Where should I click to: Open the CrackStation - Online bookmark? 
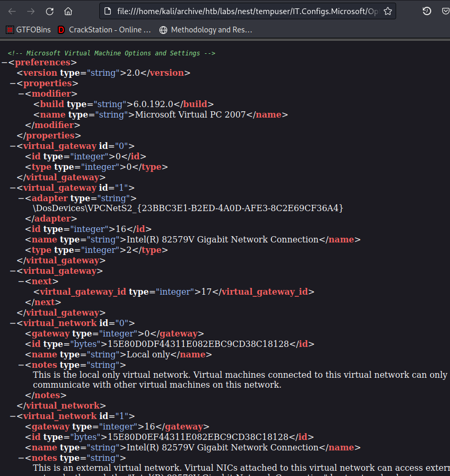[x=105, y=30]
